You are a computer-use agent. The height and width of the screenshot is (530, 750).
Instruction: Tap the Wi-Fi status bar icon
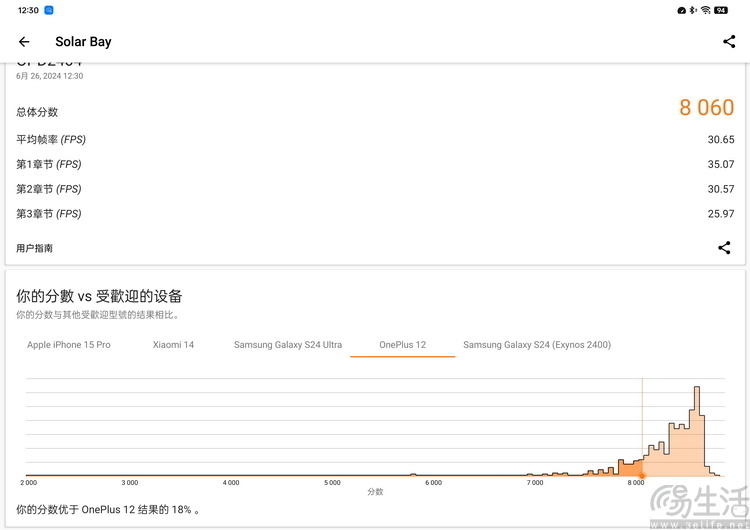coord(706,10)
